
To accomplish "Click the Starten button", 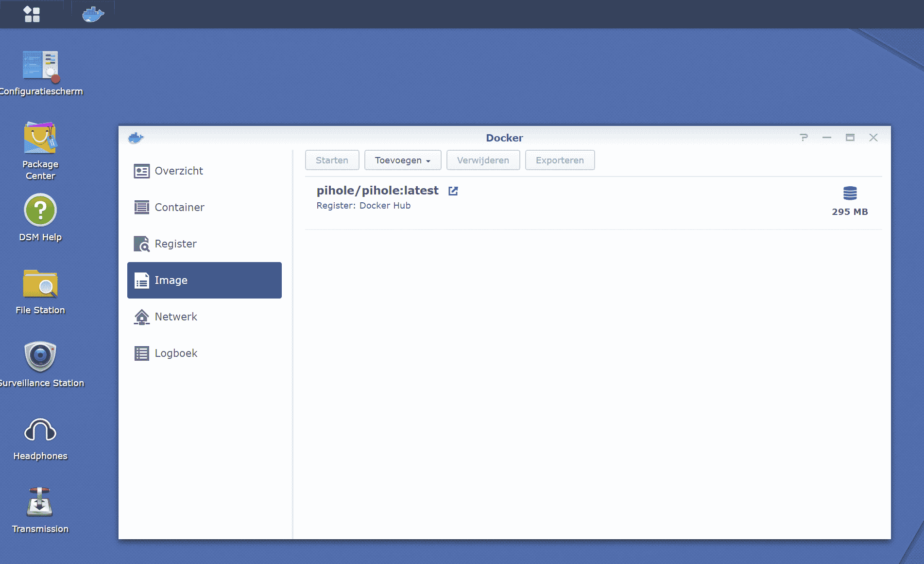I will coord(332,160).
